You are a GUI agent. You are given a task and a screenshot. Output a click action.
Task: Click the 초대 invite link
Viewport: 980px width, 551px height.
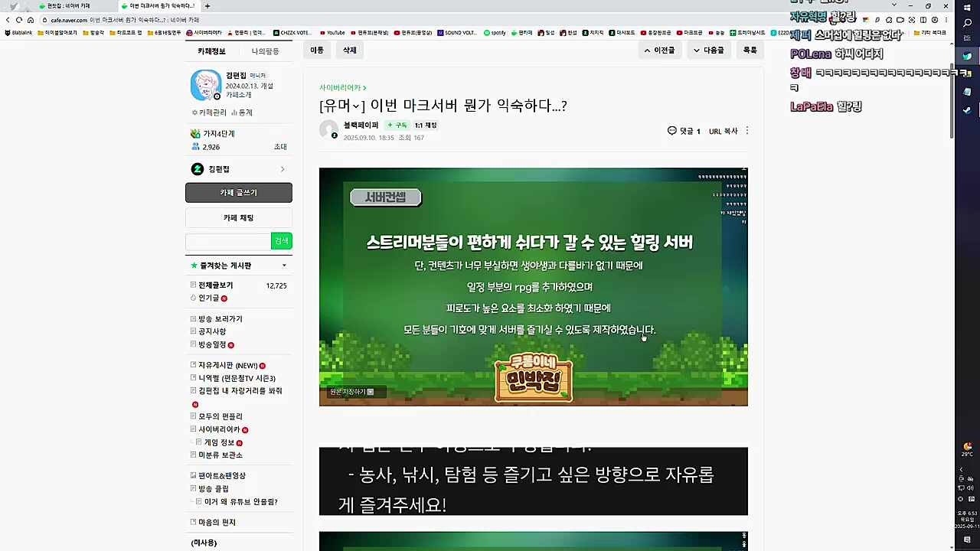click(x=280, y=147)
